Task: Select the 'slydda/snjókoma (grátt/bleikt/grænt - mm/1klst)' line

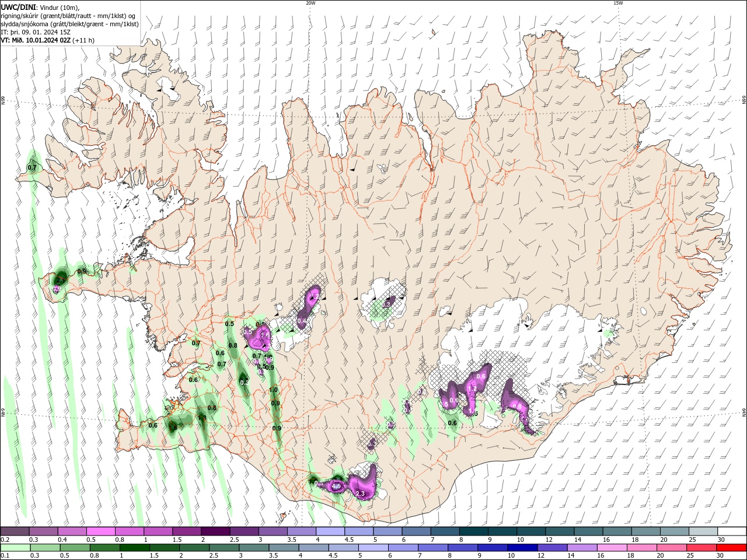Action: (x=69, y=24)
